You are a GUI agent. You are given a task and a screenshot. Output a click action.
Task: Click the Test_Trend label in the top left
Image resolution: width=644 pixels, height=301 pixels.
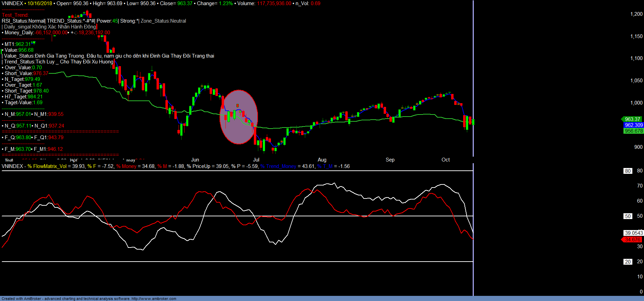[15, 15]
